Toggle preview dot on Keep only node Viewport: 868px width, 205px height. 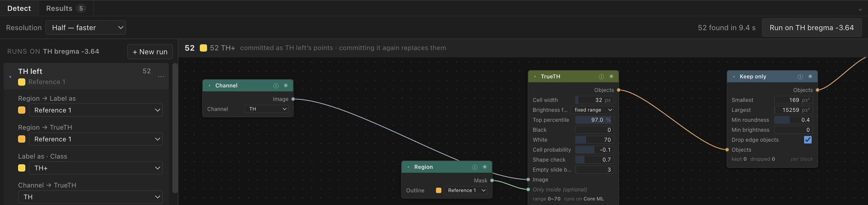pyautogui.click(x=810, y=76)
